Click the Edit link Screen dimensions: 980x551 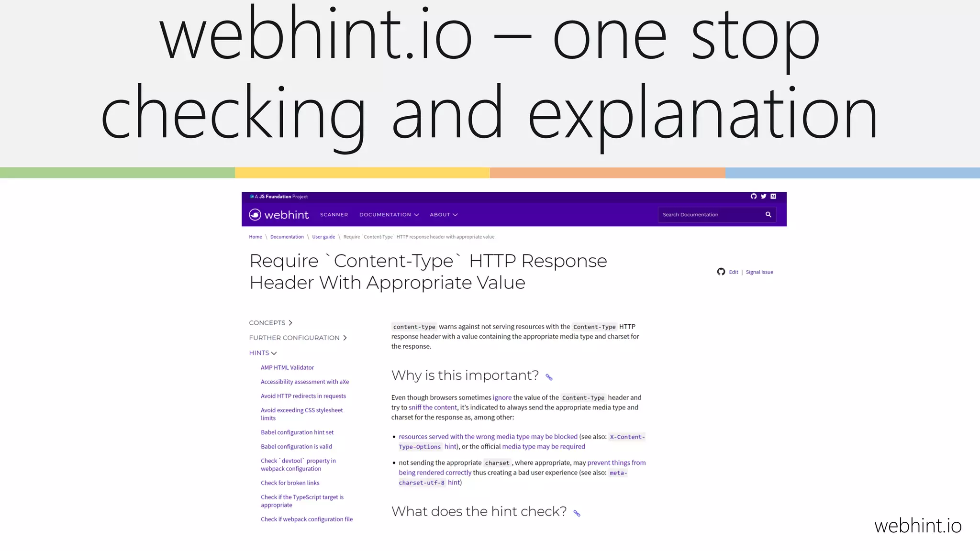(734, 272)
